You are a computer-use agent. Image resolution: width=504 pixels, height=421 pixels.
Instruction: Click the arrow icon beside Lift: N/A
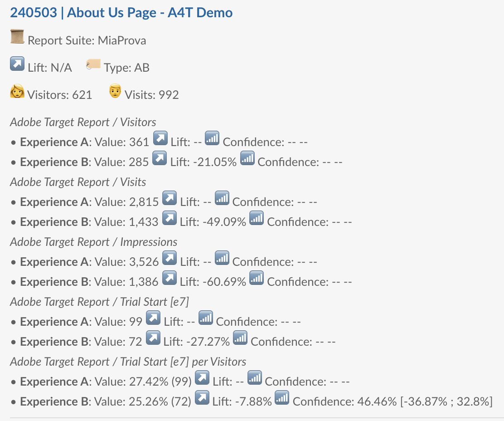tap(17, 64)
